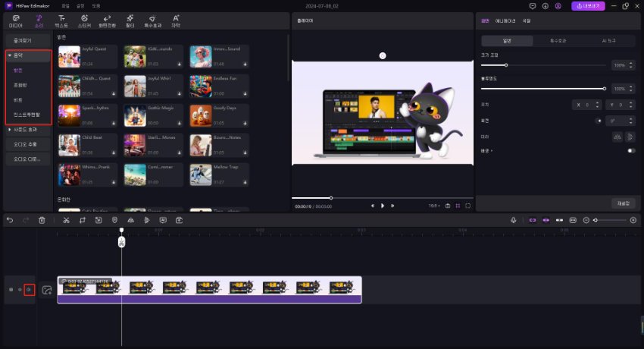
Task: Click the 재설정 reset button
Action: pyautogui.click(x=621, y=203)
